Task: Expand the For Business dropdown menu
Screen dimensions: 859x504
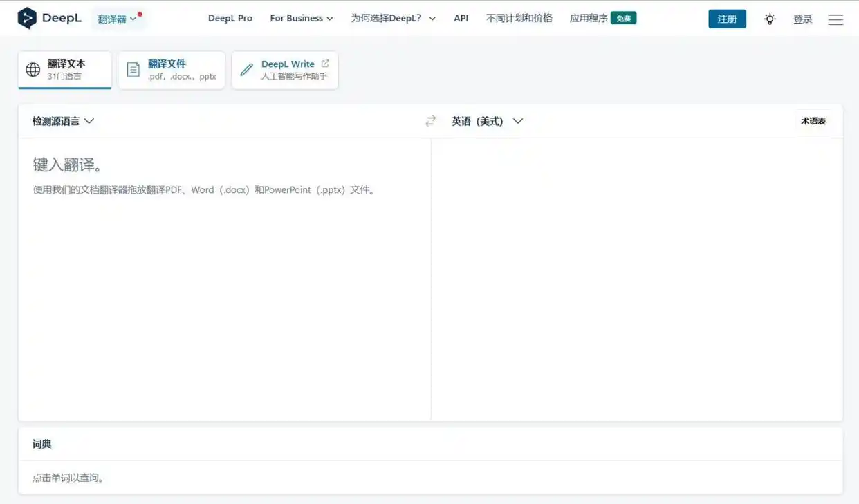Action: [302, 18]
